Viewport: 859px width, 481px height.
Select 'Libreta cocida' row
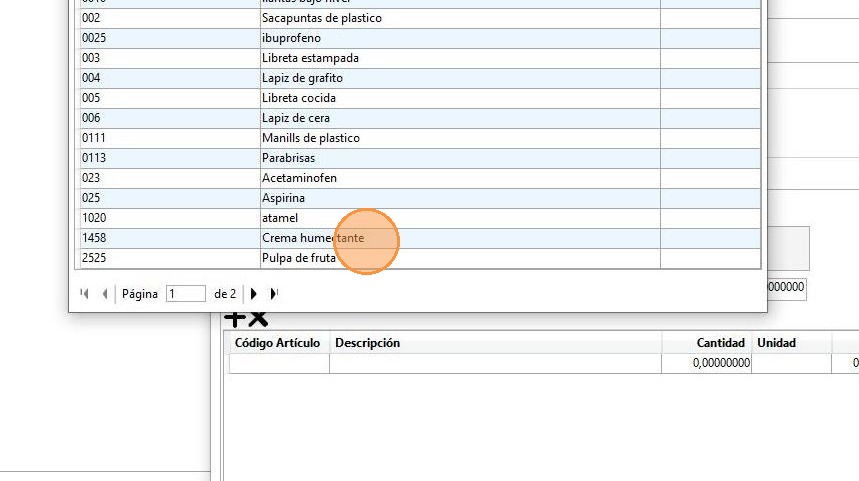(x=420, y=98)
